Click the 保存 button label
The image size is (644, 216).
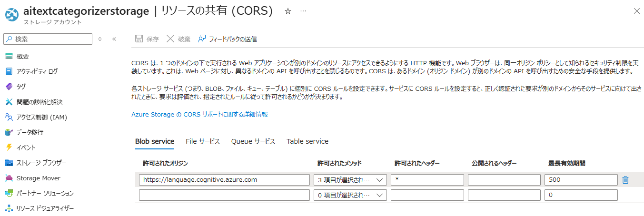pos(153,39)
